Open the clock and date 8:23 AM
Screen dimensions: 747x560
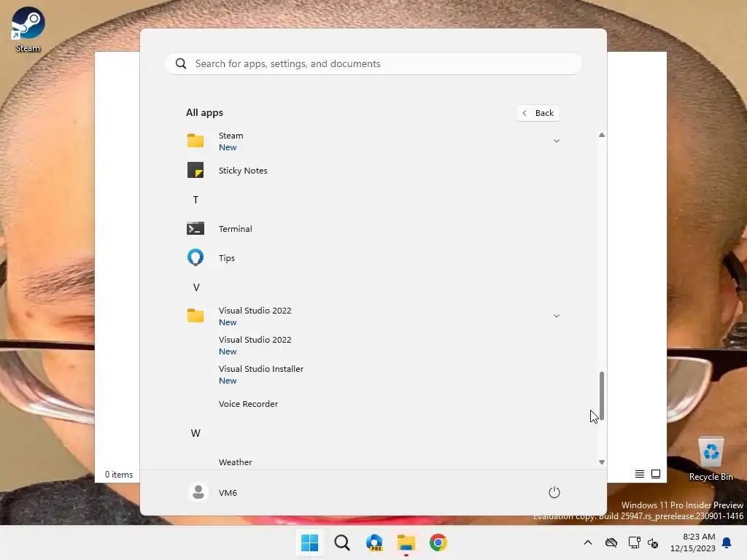pyautogui.click(x=693, y=542)
